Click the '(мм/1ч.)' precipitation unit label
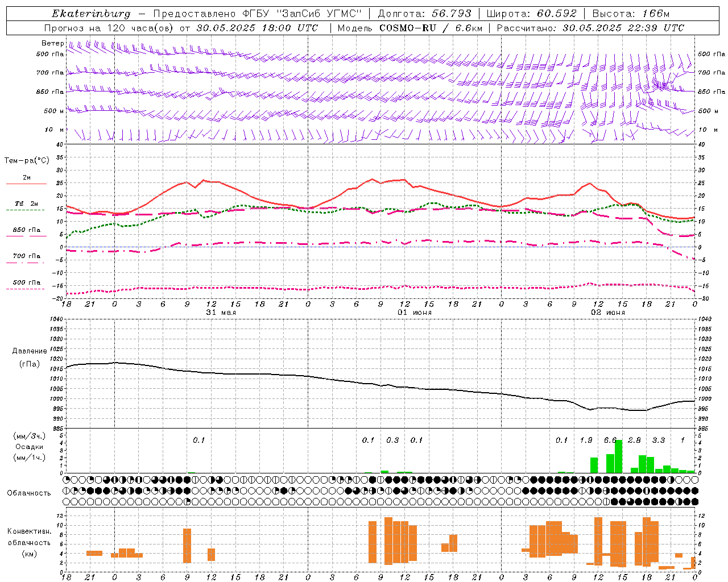 pos(30,458)
